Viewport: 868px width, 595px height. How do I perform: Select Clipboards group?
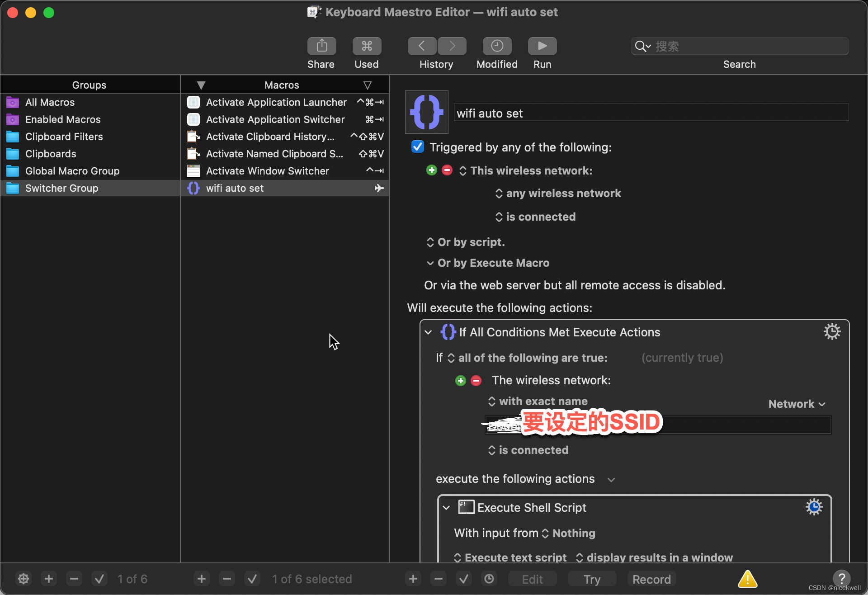(90, 154)
